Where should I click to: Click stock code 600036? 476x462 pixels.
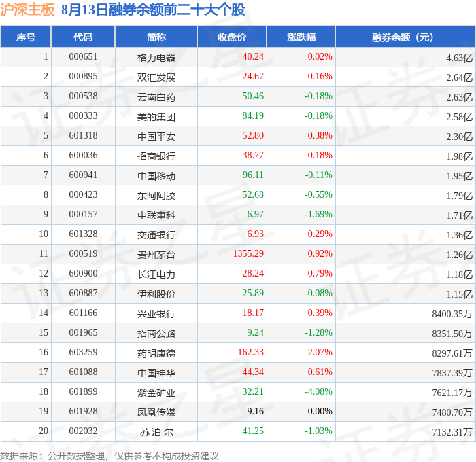click(x=83, y=156)
